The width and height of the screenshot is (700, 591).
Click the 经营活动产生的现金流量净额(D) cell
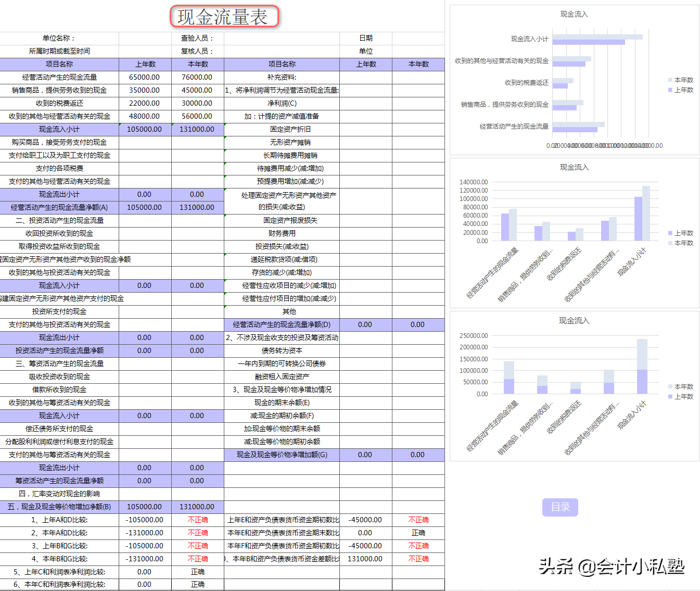[x=282, y=324]
